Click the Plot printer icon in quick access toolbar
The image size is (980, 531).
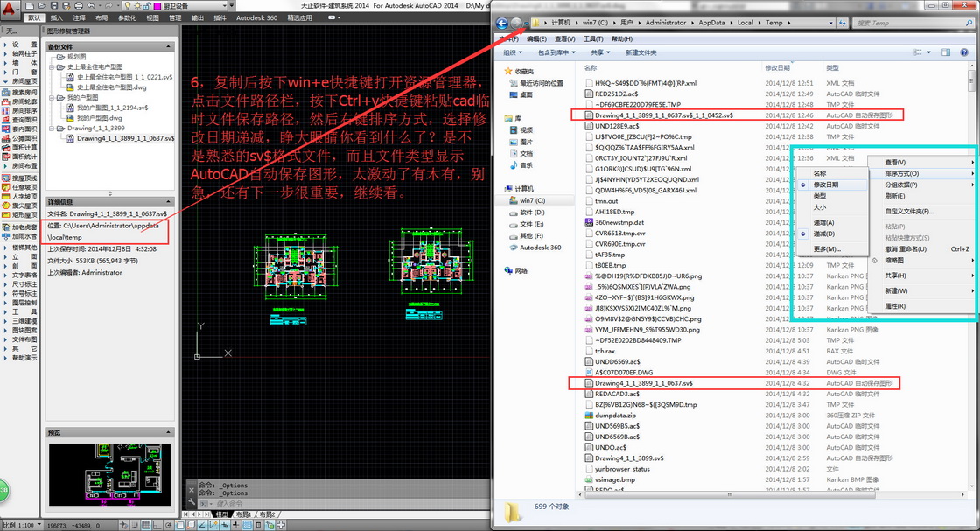(79, 5)
